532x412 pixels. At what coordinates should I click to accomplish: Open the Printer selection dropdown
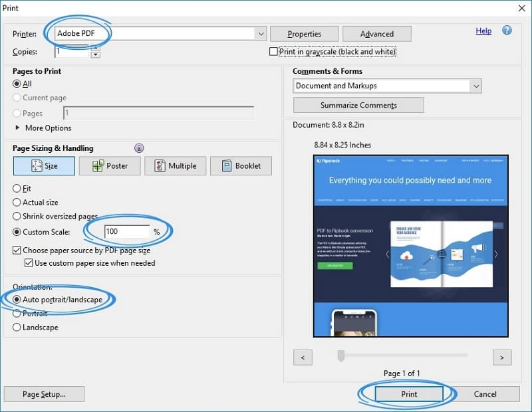tap(261, 33)
